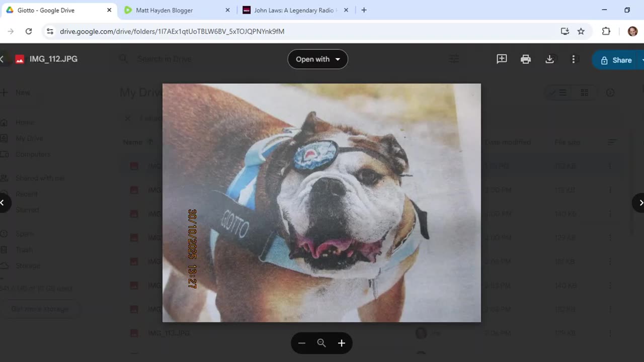Click the IMG_112.JPG file title
Screen dimensions: 644x362
click(x=53, y=59)
